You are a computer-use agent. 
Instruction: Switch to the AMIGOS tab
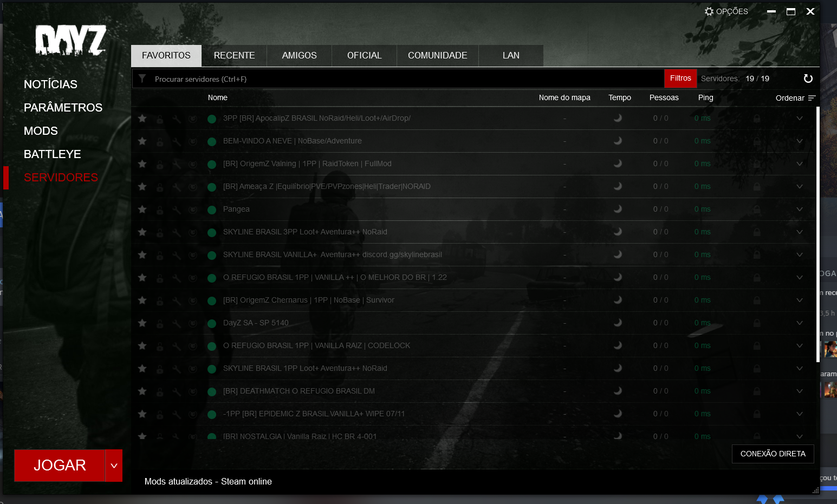(x=300, y=56)
